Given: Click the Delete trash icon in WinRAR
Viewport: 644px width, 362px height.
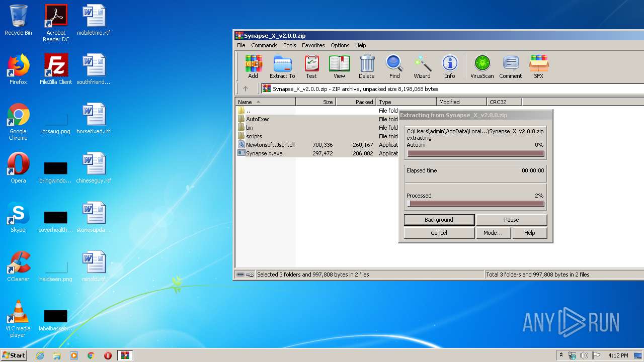Looking at the screenshot, I should point(367,67).
